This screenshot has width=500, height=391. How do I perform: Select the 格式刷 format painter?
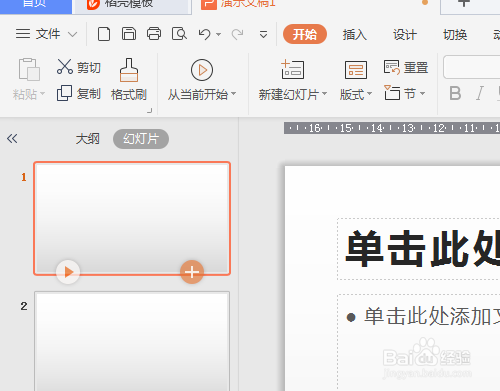(129, 80)
